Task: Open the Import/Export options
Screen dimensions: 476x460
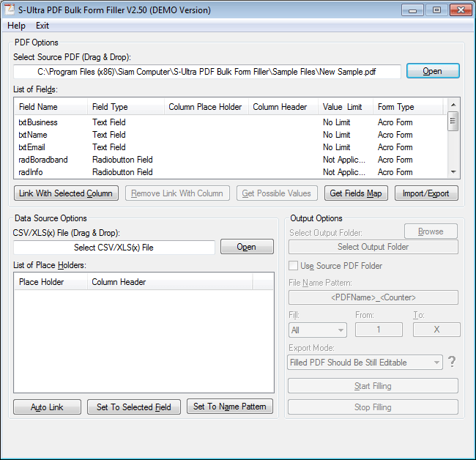Action: tap(426, 193)
